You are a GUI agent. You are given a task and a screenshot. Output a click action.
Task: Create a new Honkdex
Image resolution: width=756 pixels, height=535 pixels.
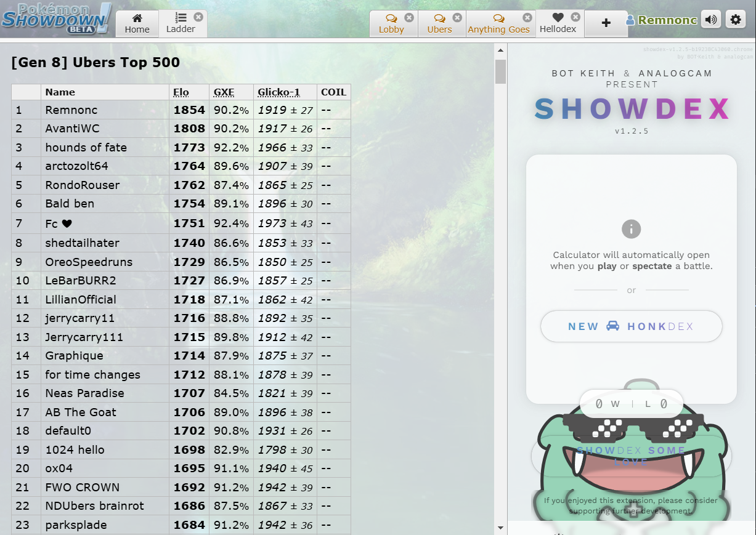tap(631, 326)
